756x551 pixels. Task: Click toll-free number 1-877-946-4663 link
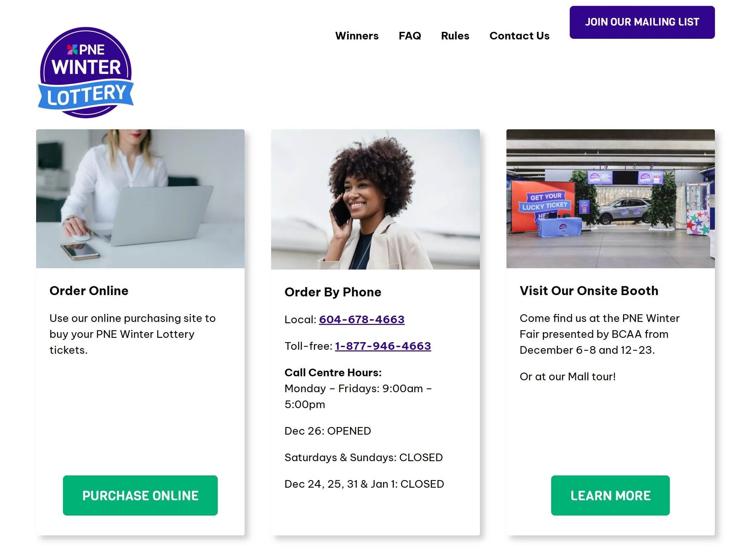383,346
